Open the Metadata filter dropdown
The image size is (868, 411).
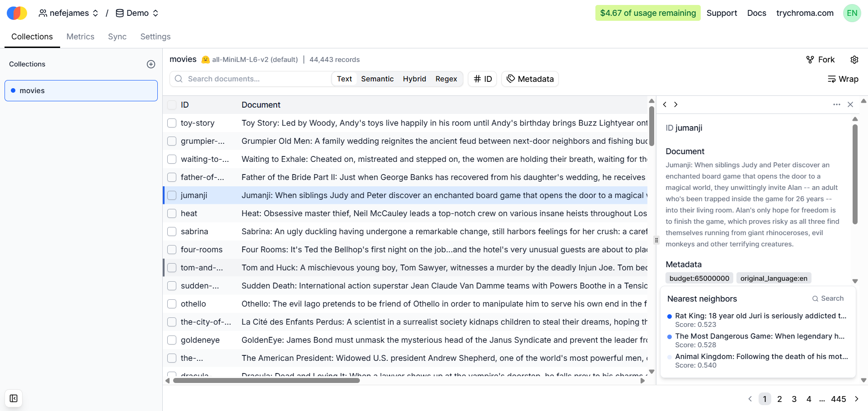530,79
